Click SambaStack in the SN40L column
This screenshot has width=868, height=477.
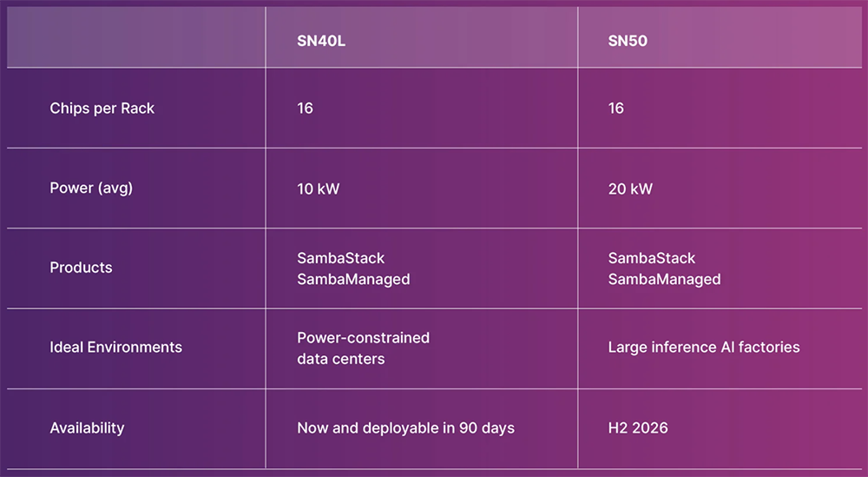tap(340, 258)
